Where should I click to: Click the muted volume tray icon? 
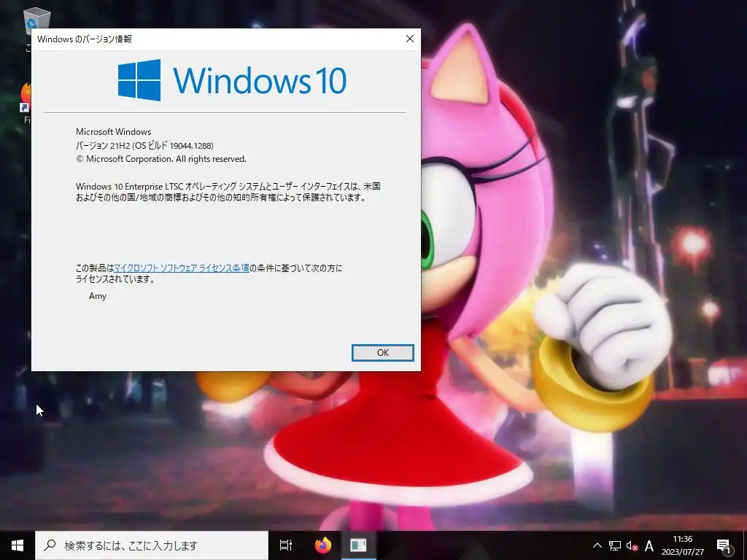click(632, 545)
